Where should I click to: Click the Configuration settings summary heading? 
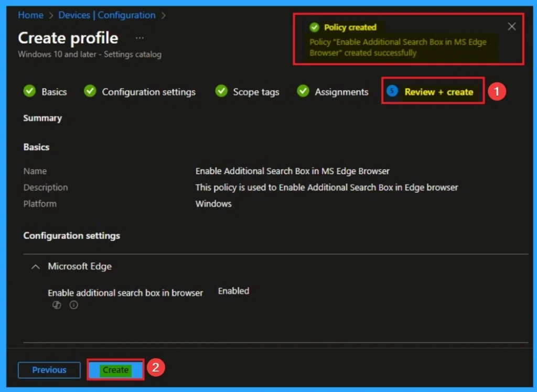(x=71, y=235)
